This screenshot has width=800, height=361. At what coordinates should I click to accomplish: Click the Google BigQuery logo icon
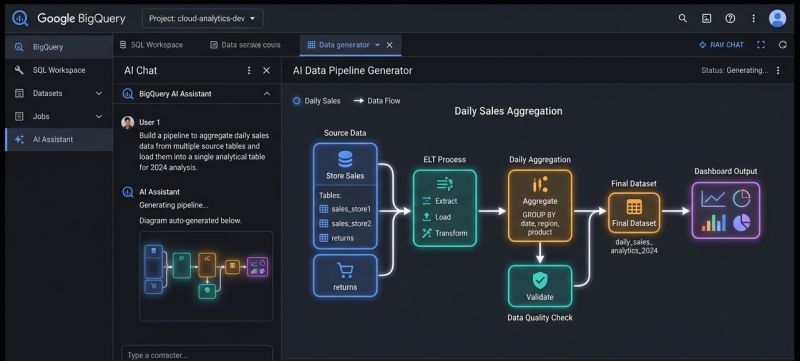pyautogui.click(x=20, y=18)
